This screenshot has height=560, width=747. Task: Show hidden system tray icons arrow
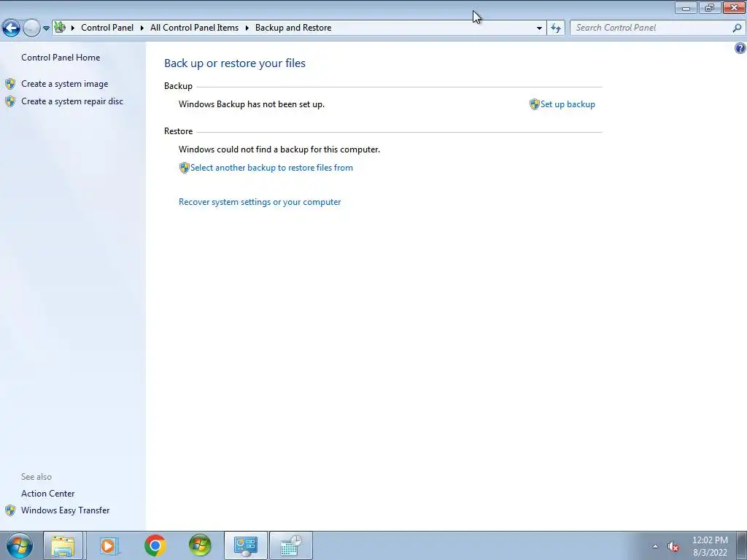pos(655,546)
